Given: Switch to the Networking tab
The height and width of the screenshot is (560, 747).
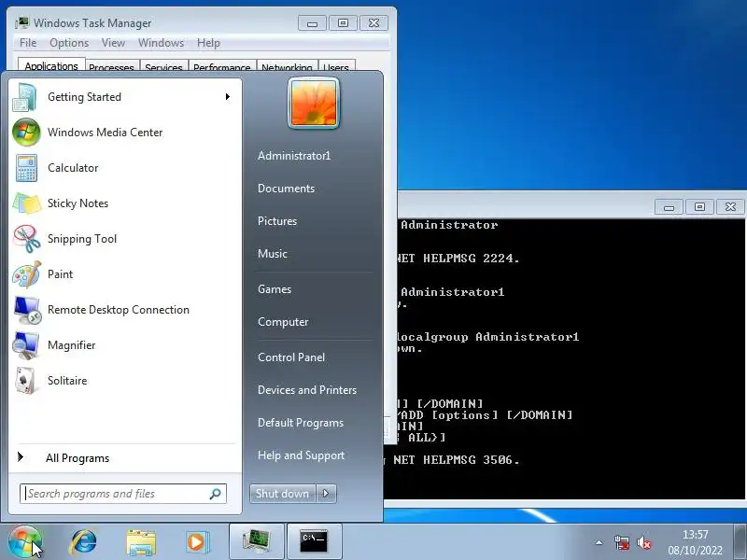Looking at the screenshot, I should tap(287, 66).
